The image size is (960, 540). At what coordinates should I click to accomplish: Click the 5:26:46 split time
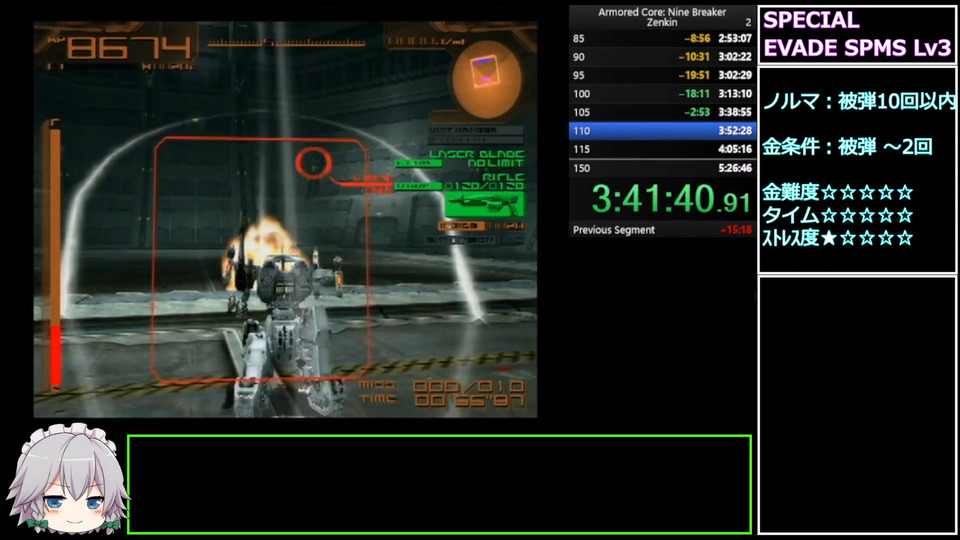click(735, 168)
